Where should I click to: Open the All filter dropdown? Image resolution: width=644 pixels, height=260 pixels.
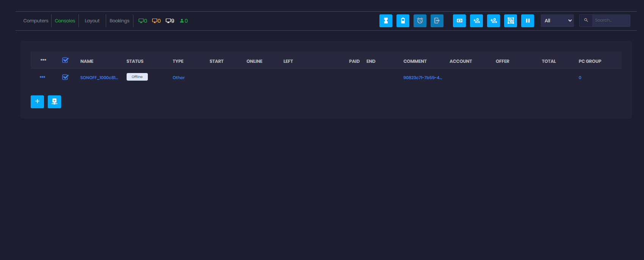point(557,21)
